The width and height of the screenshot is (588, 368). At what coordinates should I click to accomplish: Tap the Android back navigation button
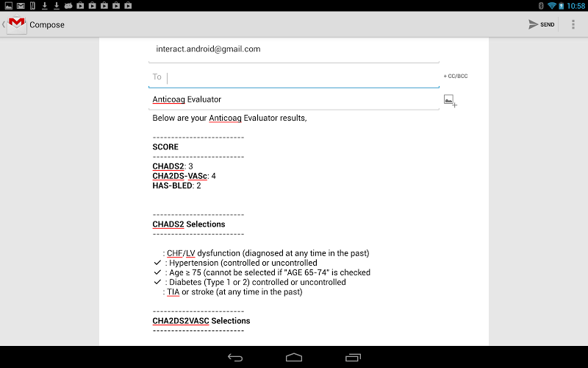pos(235,358)
